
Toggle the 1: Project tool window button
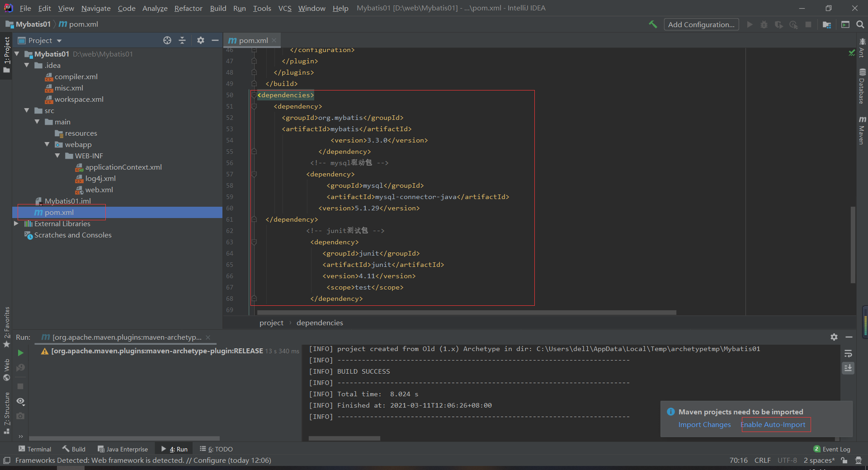[6, 54]
